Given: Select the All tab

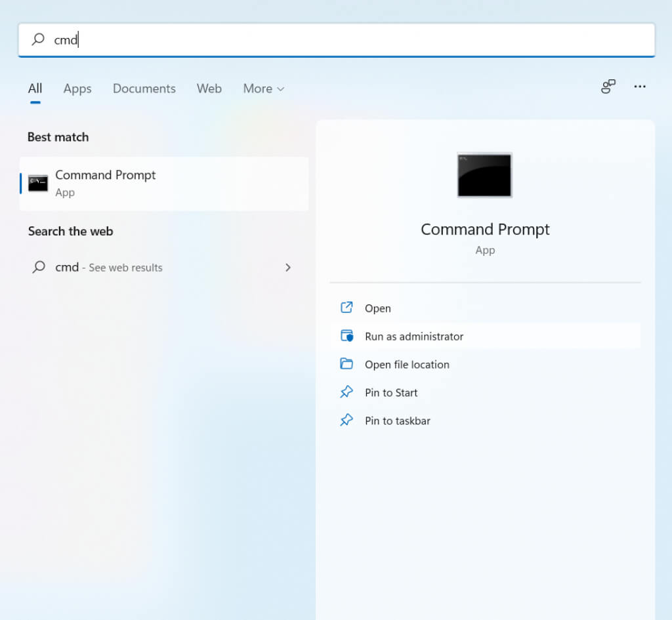Looking at the screenshot, I should click(35, 89).
